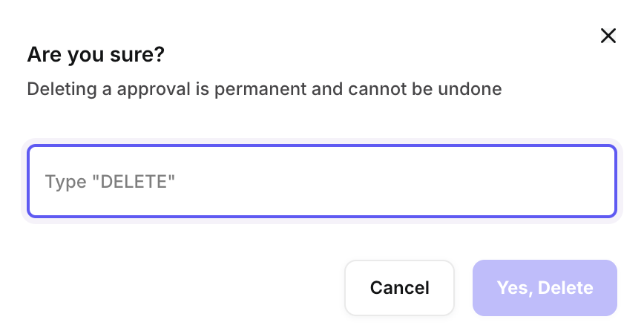
Task: Close the confirmation dialog with the X icon
Action: [x=608, y=36]
